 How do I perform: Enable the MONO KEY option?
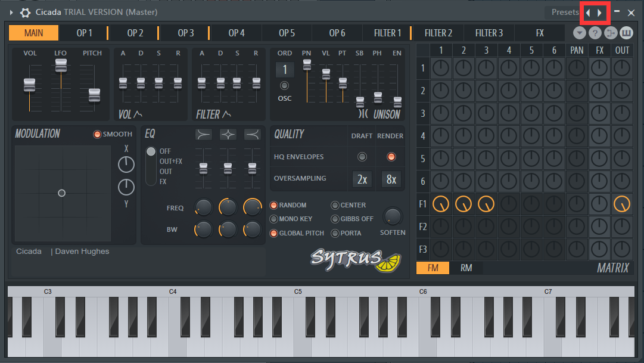(274, 219)
